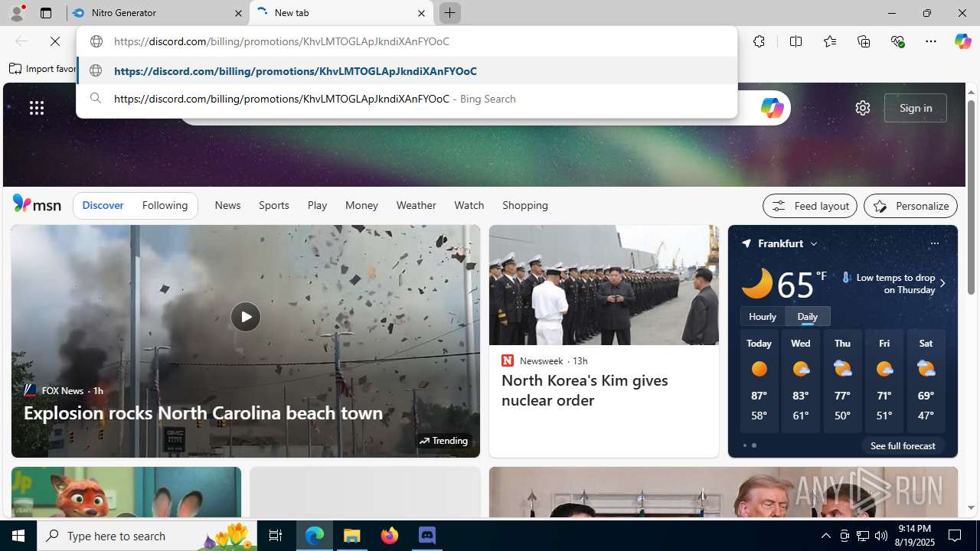Image resolution: width=980 pixels, height=551 pixels.
Task: Stop loading the page
Action: pyautogui.click(x=55, y=41)
